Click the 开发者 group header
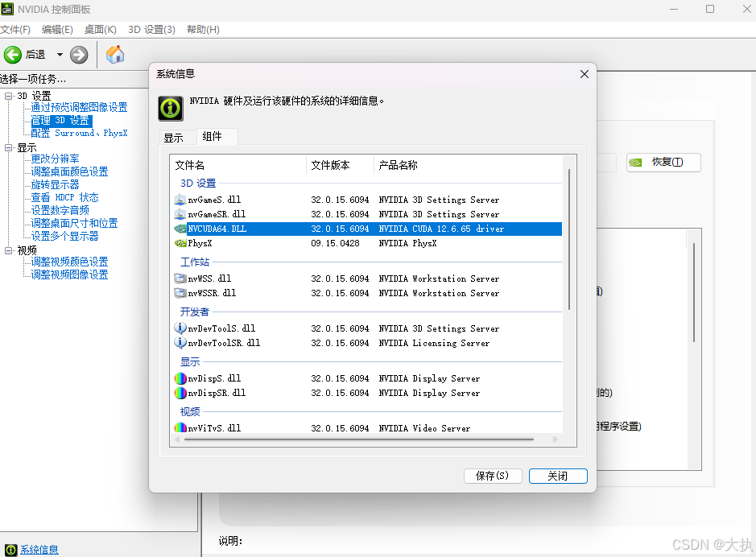Image resolution: width=756 pixels, height=557 pixels. (x=195, y=312)
